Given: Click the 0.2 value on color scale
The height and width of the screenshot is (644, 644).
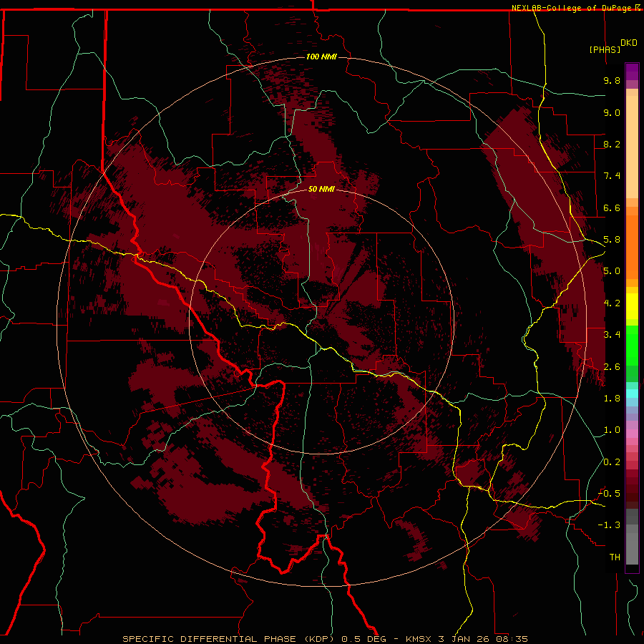Looking at the screenshot, I should point(612,462).
